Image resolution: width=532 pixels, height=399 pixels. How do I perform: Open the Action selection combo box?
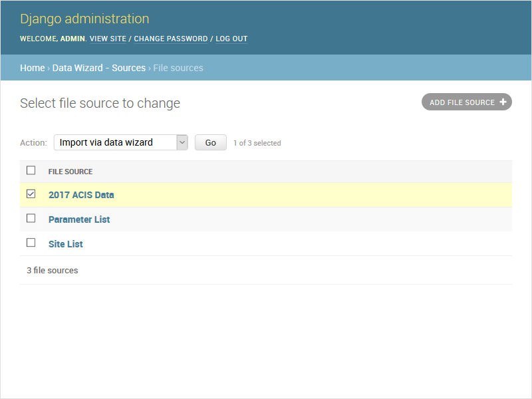116,142
